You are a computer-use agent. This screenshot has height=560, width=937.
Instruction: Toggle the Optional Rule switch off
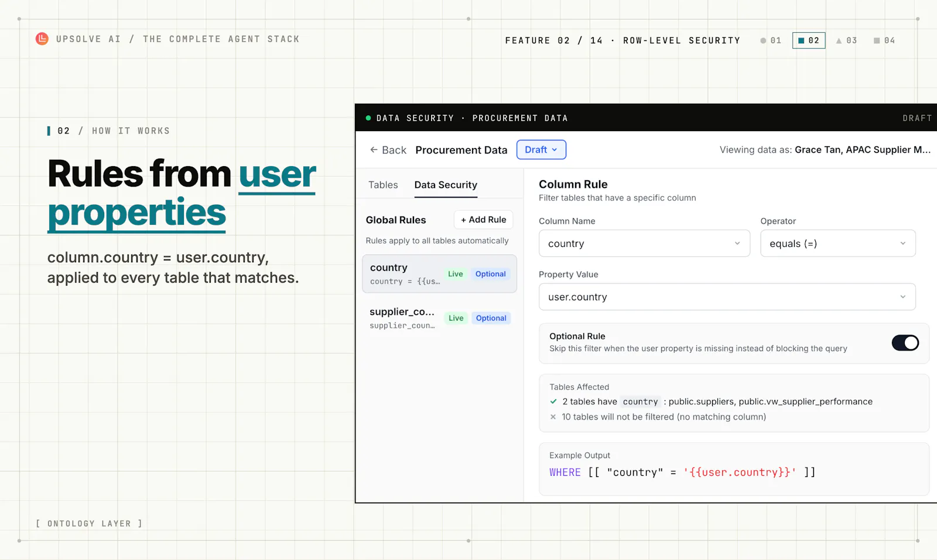(x=905, y=343)
